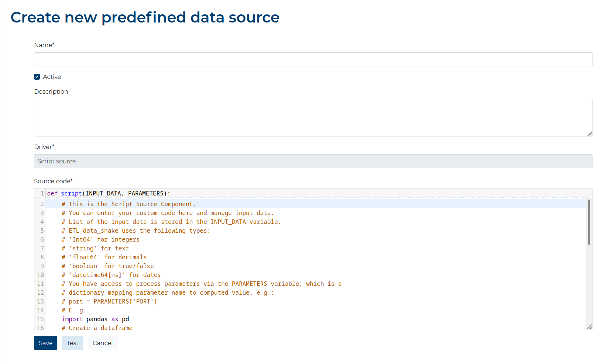The width and height of the screenshot is (608, 364).
Task: Click the Driver field showing Script source
Action: (x=313, y=161)
